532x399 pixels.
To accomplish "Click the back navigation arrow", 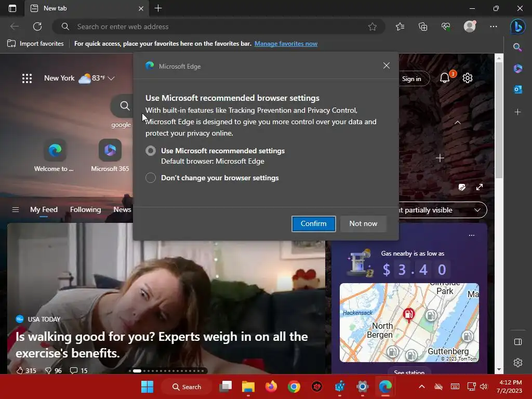I will click(15, 26).
